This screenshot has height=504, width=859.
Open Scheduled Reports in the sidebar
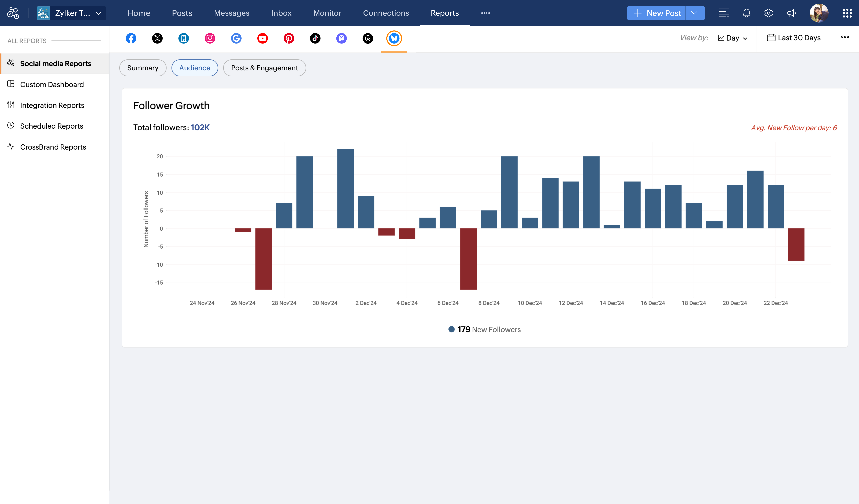pyautogui.click(x=51, y=126)
